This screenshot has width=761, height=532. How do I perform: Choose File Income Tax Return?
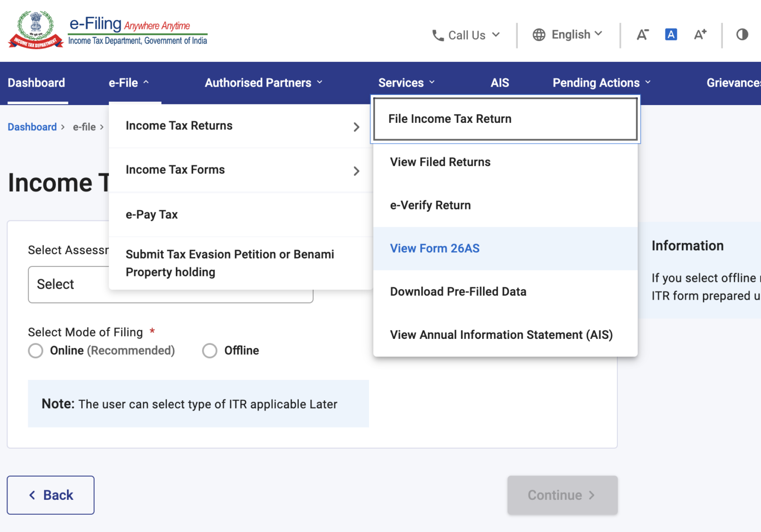point(505,119)
